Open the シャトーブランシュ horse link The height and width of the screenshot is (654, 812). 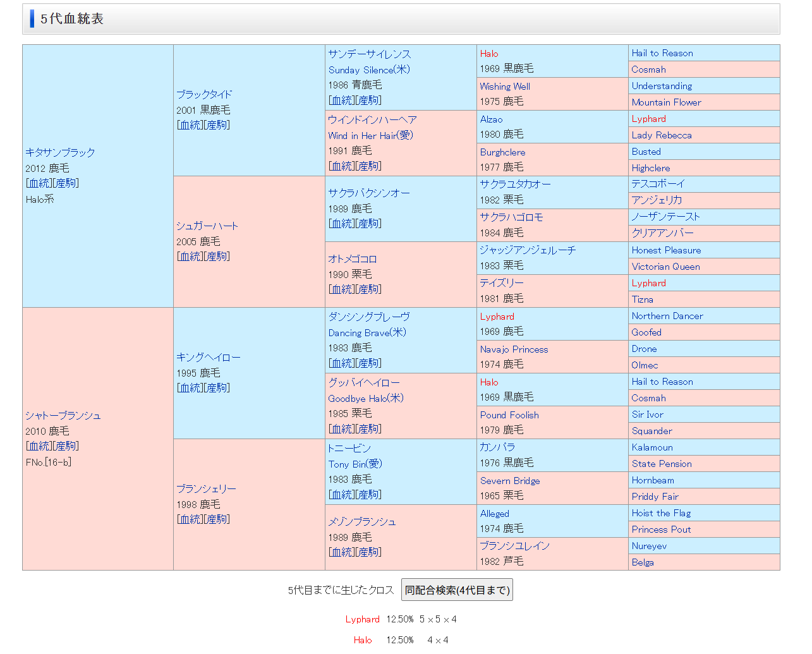tap(63, 415)
